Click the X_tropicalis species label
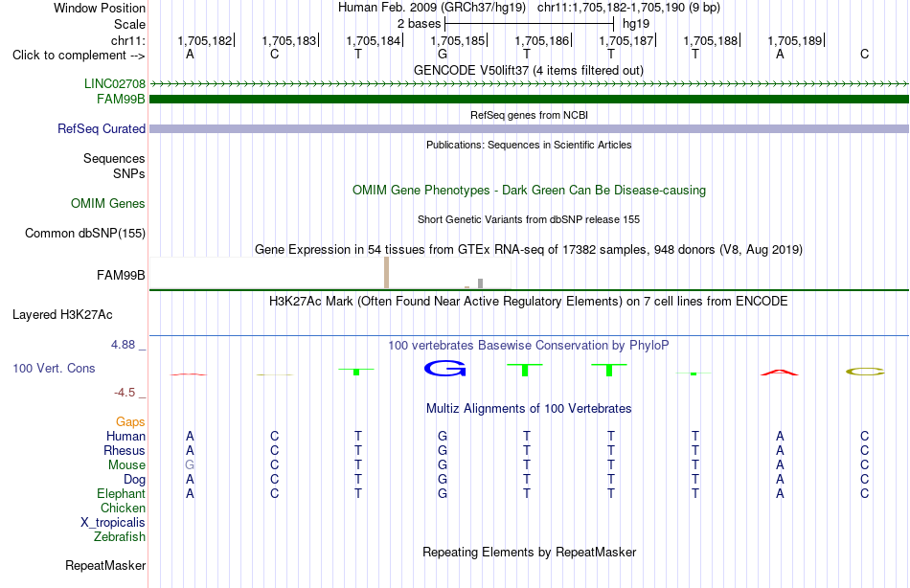The image size is (910, 588). [x=113, y=523]
